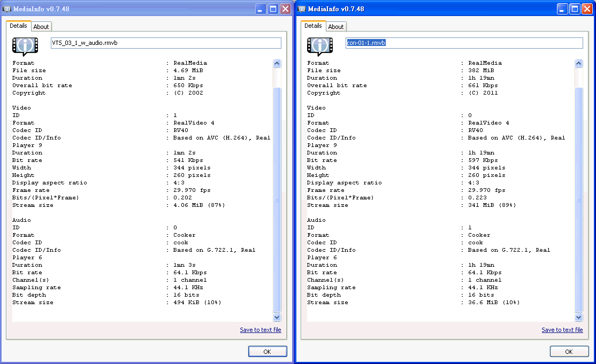Click 'Display aspect ratio' label in left window
The image size is (596, 364).
click(x=49, y=183)
